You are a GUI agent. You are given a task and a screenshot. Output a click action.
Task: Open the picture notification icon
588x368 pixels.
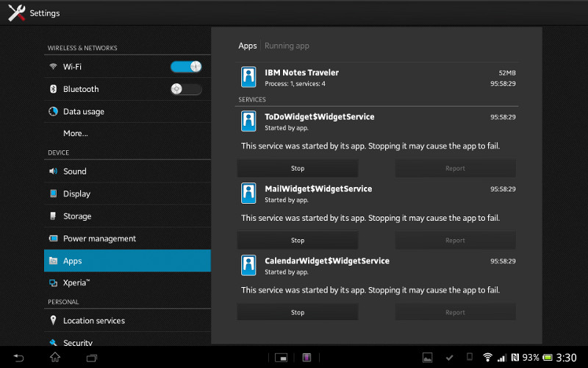(x=428, y=358)
